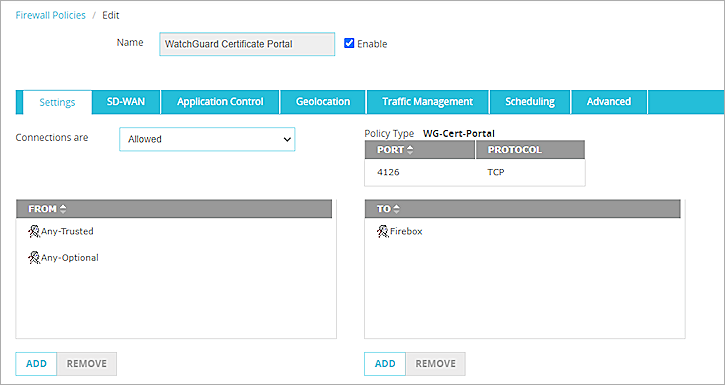Screen dimensions: 725x385
Task: Open the Application Control tab
Action: point(220,102)
